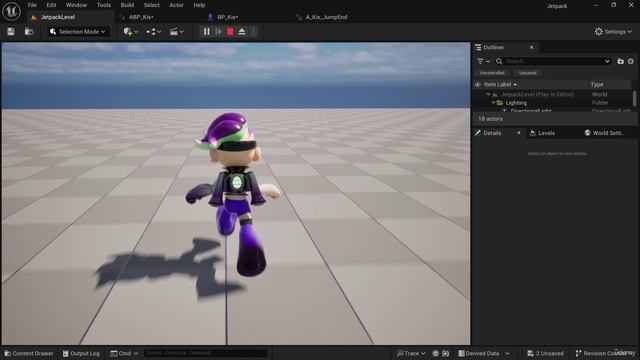Open the Settings dropdown

[x=613, y=31]
